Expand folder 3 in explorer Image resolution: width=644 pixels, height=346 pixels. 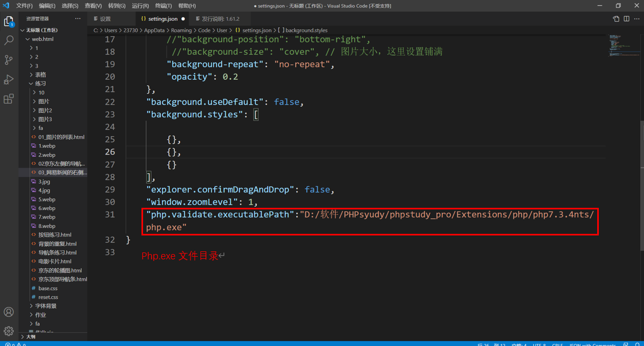[53, 66]
